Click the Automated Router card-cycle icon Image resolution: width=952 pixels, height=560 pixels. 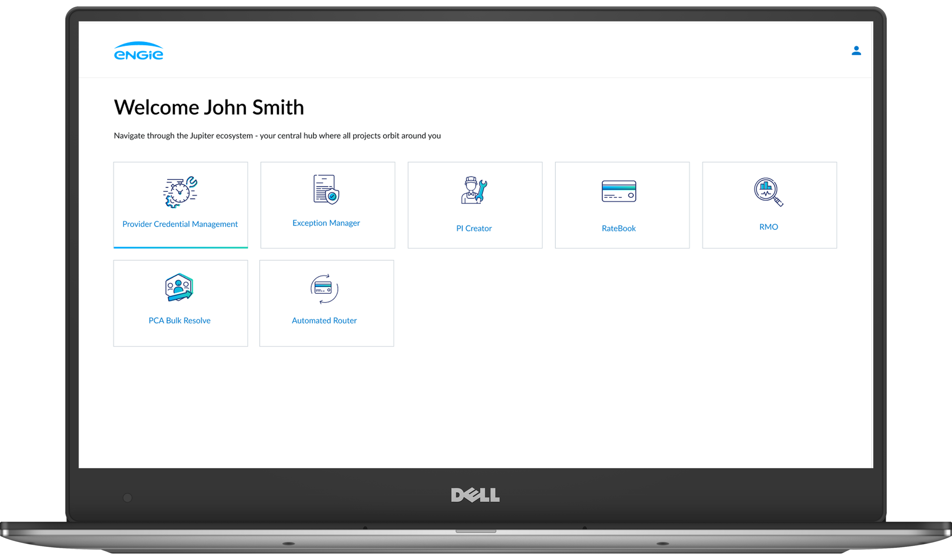point(324,289)
